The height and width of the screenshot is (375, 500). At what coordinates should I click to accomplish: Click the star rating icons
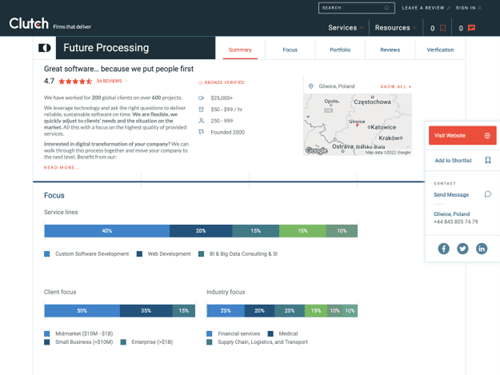tap(75, 81)
